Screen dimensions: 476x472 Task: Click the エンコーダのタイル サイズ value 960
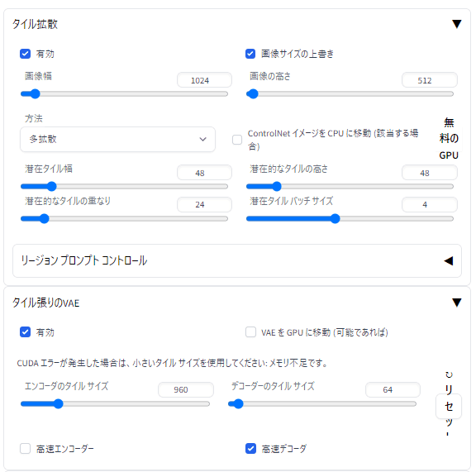(185, 389)
